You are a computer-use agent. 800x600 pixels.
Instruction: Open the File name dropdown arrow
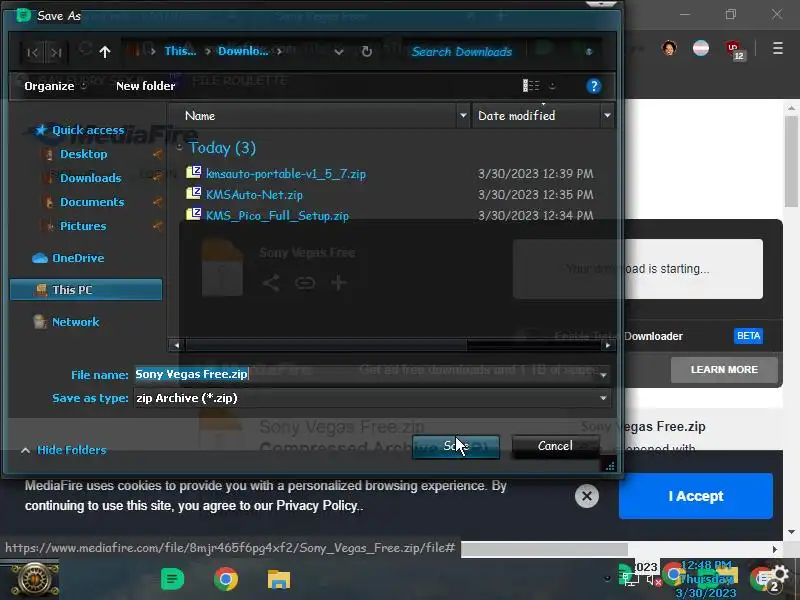pos(604,376)
